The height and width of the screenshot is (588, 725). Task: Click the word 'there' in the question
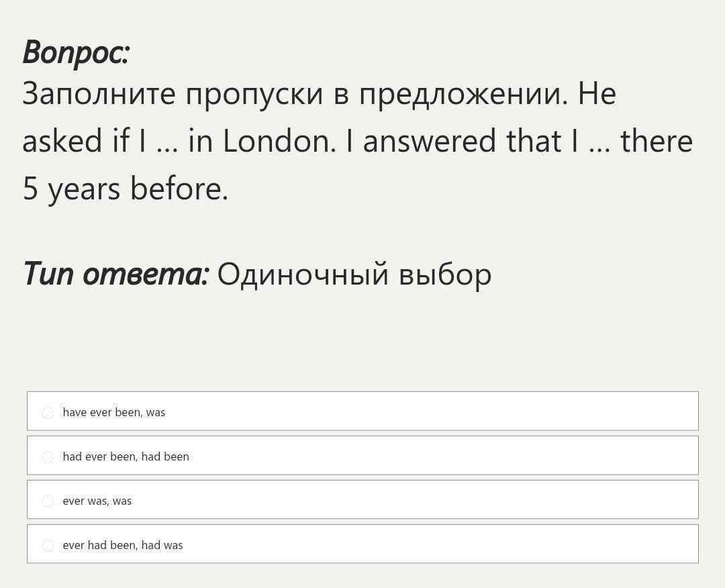tap(657, 141)
